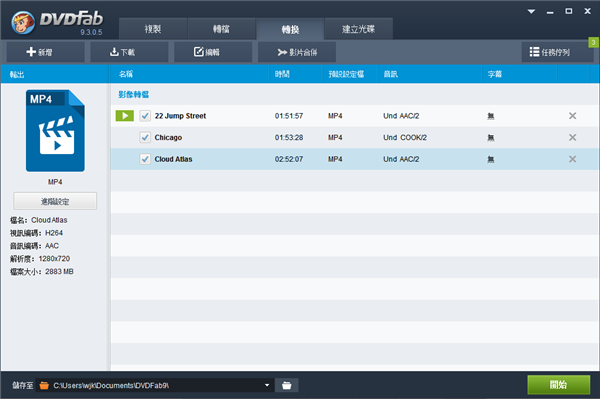600x399 pixels.
Task: Play the 22 Jump Street preview
Action: tap(125, 116)
